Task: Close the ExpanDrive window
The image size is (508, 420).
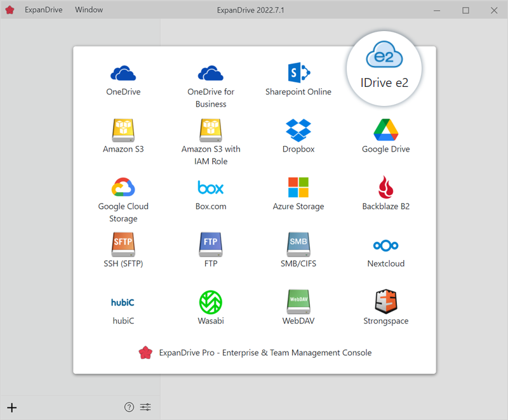Action: (x=494, y=10)
